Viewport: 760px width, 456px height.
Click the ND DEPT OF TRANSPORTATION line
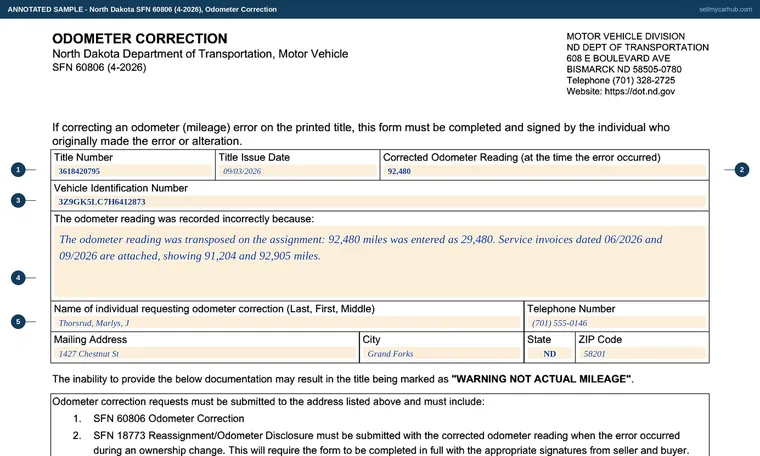pyautogui.click(x=638, y=47)
